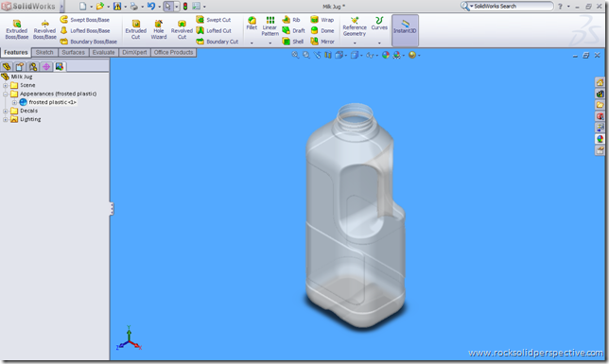609x364 pixels.
Task: Activate the Boundary Cut feature
Action: [217, 42]
